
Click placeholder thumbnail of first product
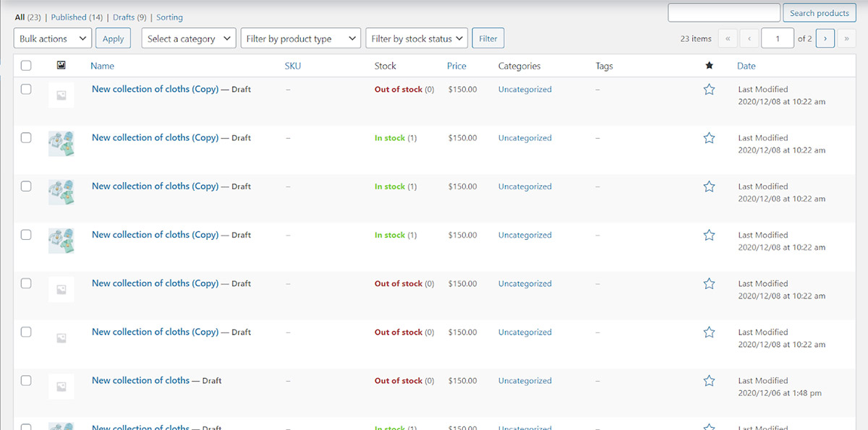coord(61,95)
